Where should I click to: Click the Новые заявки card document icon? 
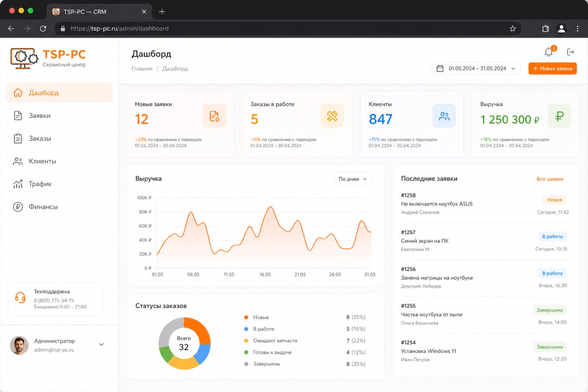214,116
